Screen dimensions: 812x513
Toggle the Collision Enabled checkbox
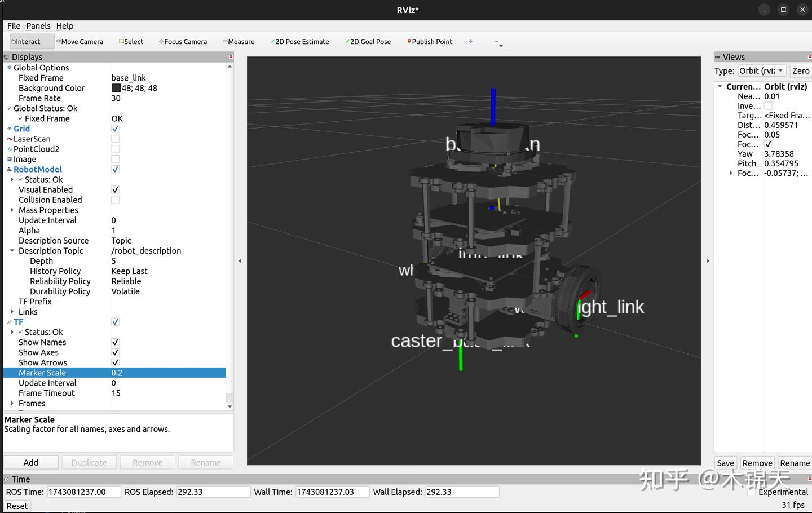[115, 200]
